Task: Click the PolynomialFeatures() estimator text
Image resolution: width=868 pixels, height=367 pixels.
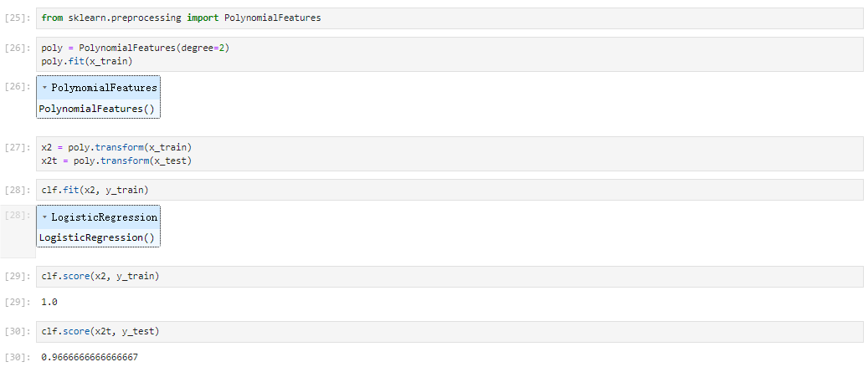Action: click(x=97, y=109)
